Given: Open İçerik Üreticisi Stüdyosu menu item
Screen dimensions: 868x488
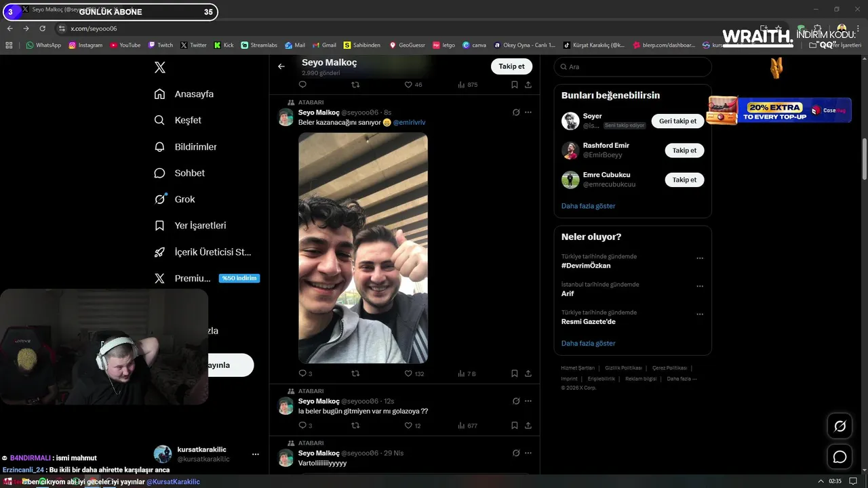Looking at the screenshot, I should click(x=203, y=252).
